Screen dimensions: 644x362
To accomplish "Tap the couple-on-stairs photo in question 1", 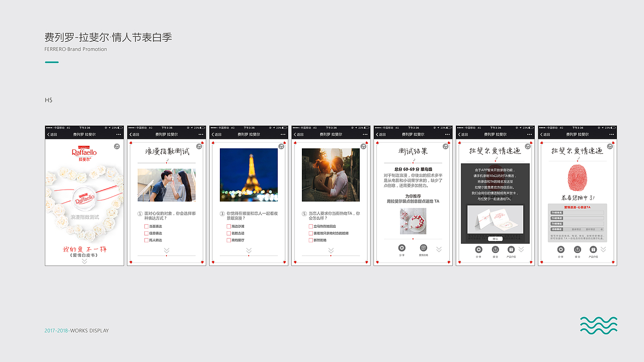I will pos(167,185).
